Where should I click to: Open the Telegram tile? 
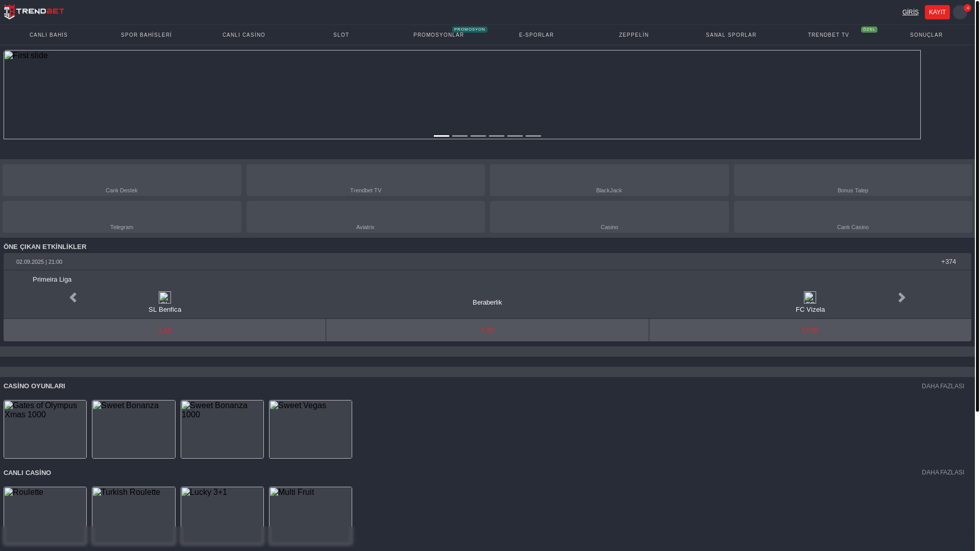(x=121, y=217)
